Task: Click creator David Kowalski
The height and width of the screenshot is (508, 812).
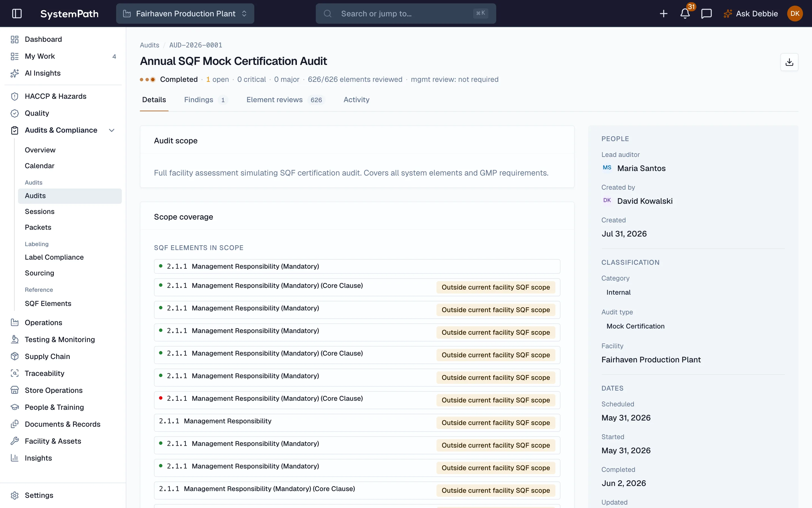Action: [x=645, y=201]
